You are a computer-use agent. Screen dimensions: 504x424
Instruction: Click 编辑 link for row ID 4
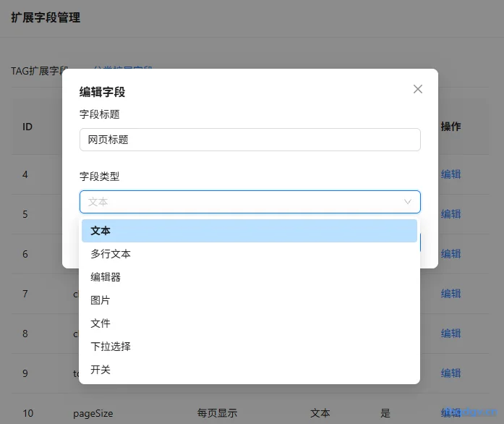coord(450,174)
